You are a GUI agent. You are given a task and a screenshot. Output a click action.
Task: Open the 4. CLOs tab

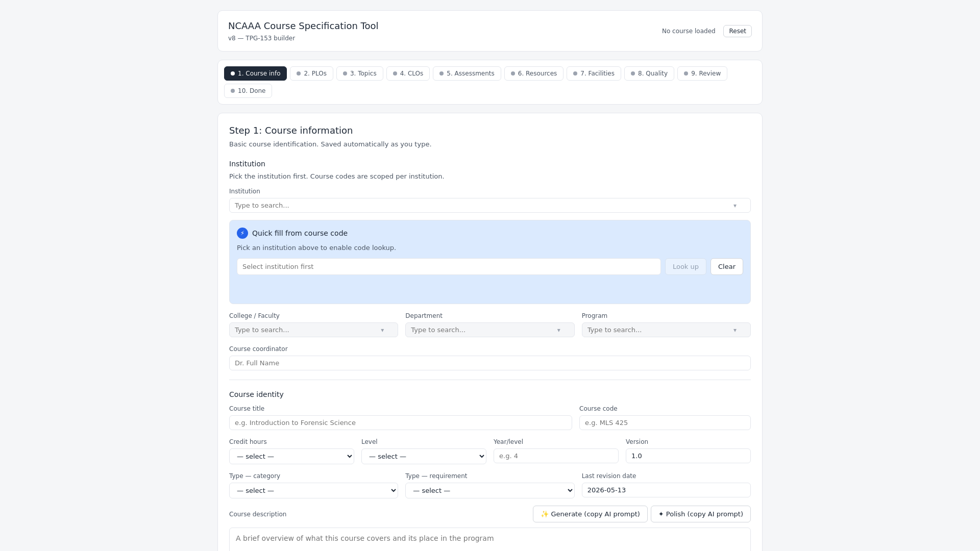[408, 73]
